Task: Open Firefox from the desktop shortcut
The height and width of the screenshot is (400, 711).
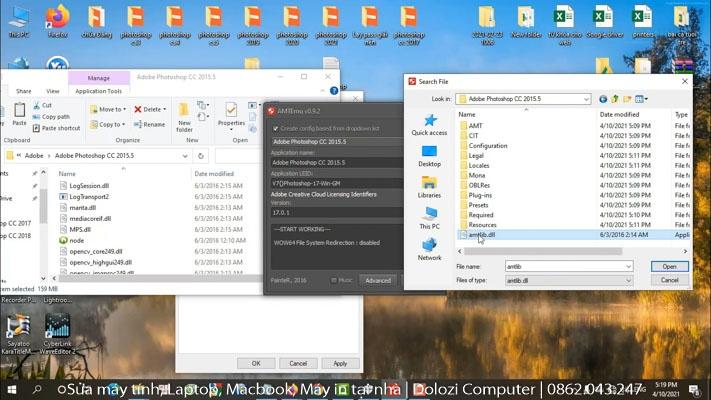Action: pyautogui.click(x=58, y=22)
